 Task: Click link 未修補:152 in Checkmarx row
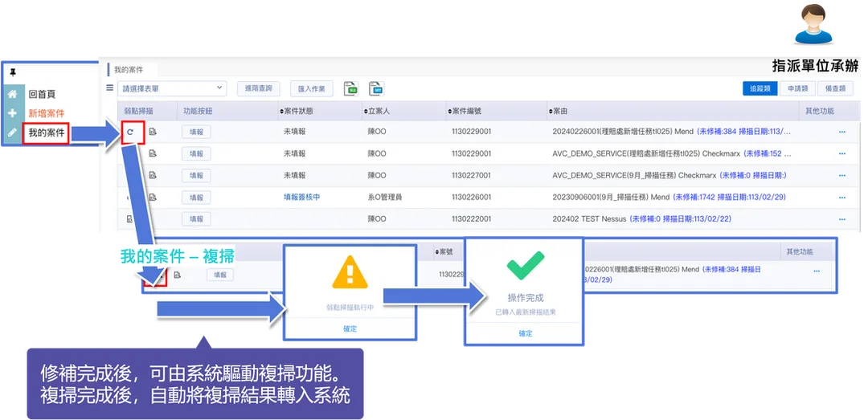coord(768,153)
